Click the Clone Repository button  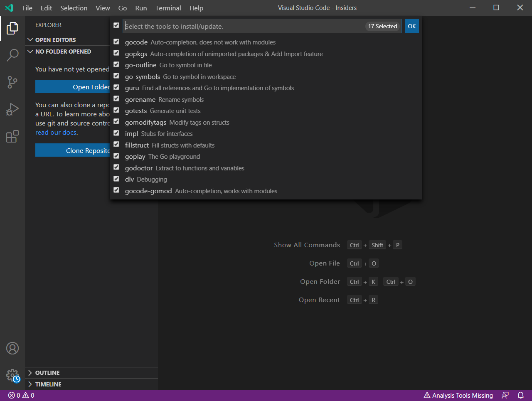coord(73,150)
